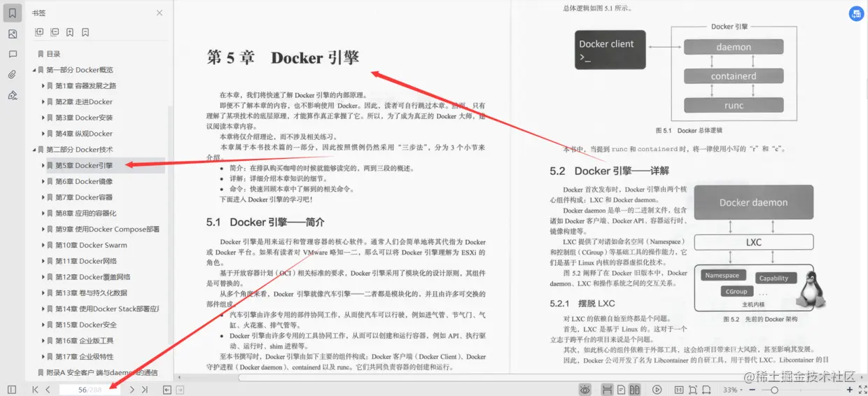Collapse 第二部分 Docker技术 section
Viewport: 868px width, 396px height.
pyautogui.click(x=34, y=150)
